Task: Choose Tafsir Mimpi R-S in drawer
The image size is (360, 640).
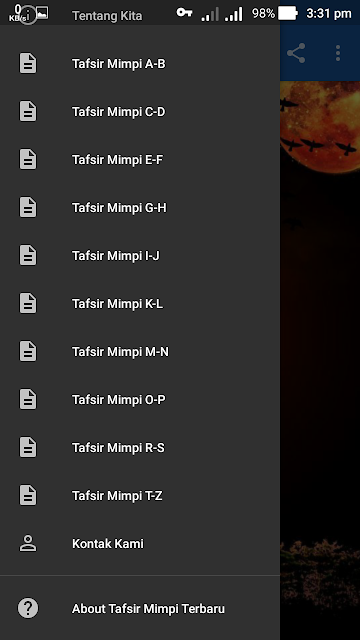Action: (x=140, y=448)
